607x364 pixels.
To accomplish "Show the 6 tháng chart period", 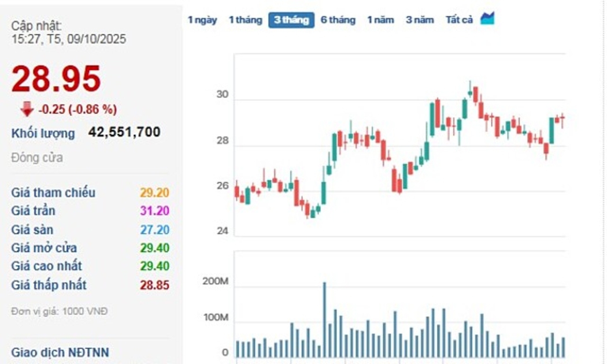I will 338,20.
